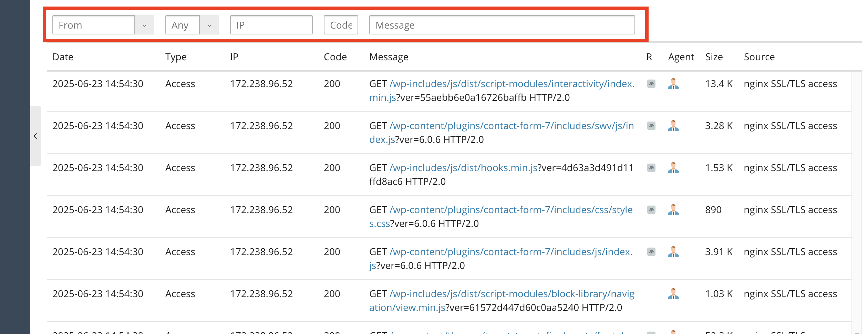The width and height of the screenshot is (868, 334).
Task: Click referrer eye icon in css/styles.css row
Action: 651,210
